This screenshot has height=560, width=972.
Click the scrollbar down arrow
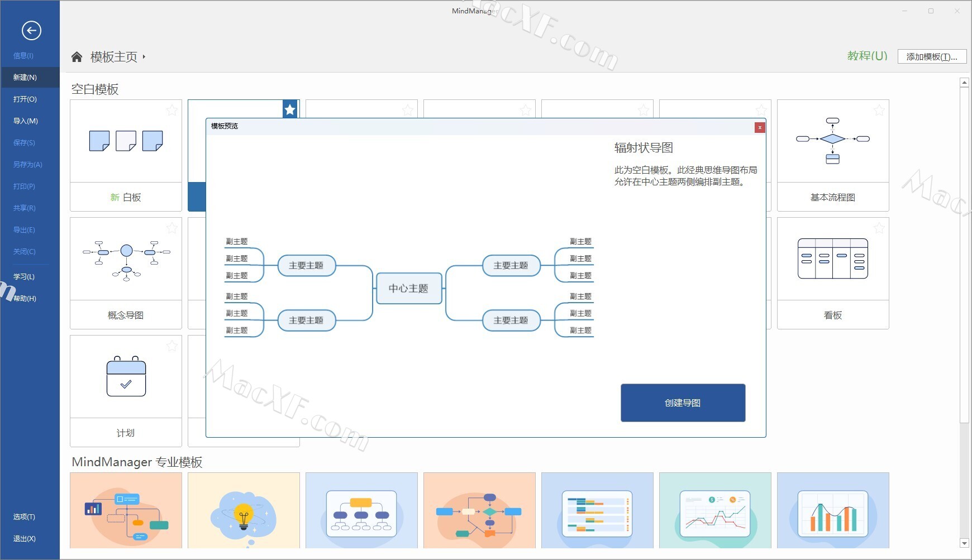click(x=964, y=543)
